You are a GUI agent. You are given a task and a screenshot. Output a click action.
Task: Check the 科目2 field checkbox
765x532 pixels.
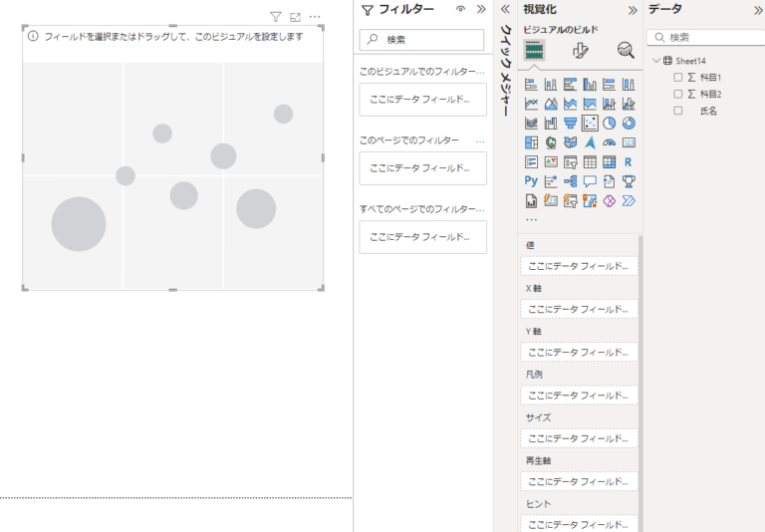click(678, 94)
